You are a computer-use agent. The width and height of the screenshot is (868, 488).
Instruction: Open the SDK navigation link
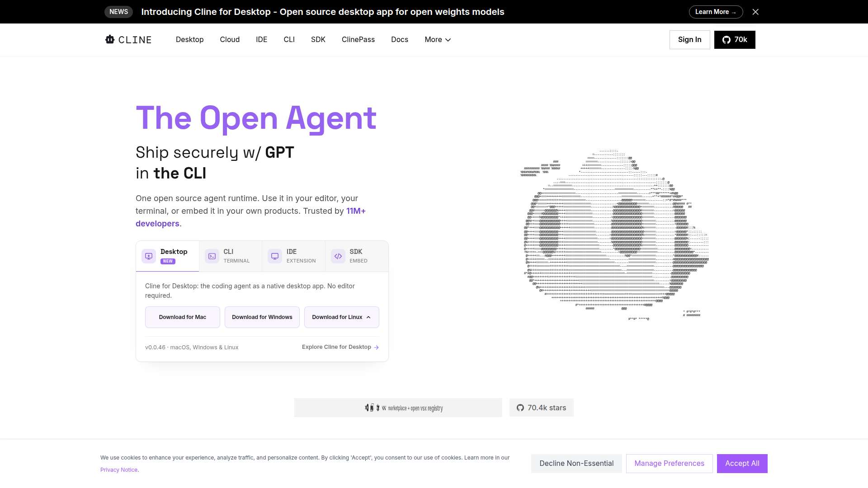click(318, 40)
